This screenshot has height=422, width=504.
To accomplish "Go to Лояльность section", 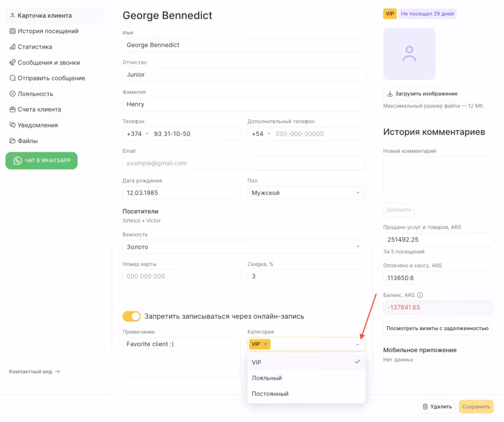I will pos(35,94).
